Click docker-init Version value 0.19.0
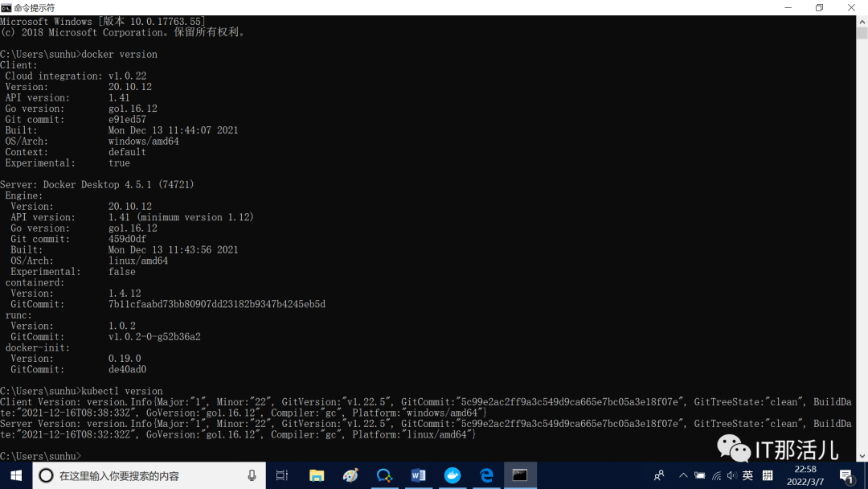 125,358
